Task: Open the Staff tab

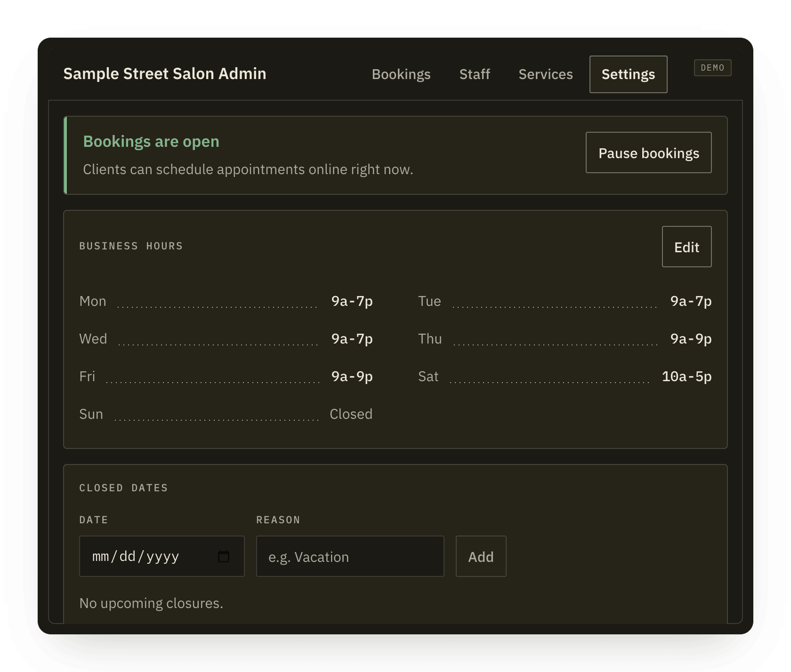Action: 475,74
